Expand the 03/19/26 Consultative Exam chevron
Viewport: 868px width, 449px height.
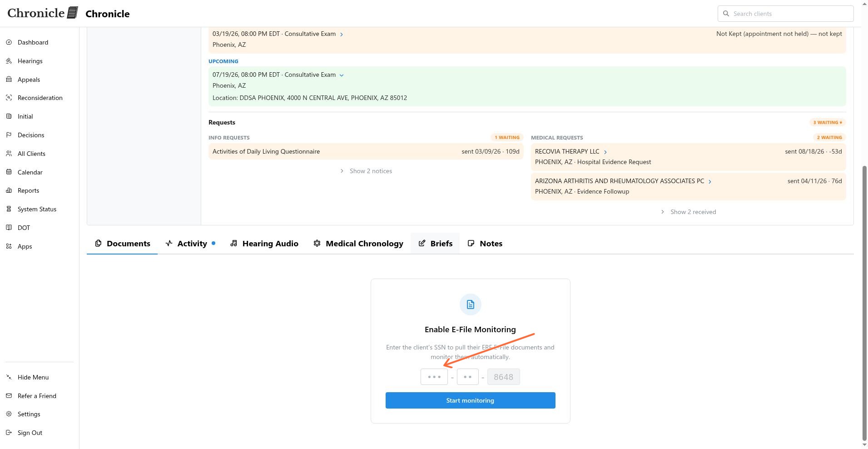click(342, 34)
